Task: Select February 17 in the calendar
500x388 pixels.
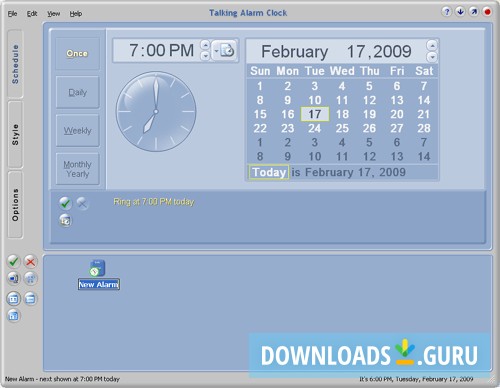Action: coord(315,114)
